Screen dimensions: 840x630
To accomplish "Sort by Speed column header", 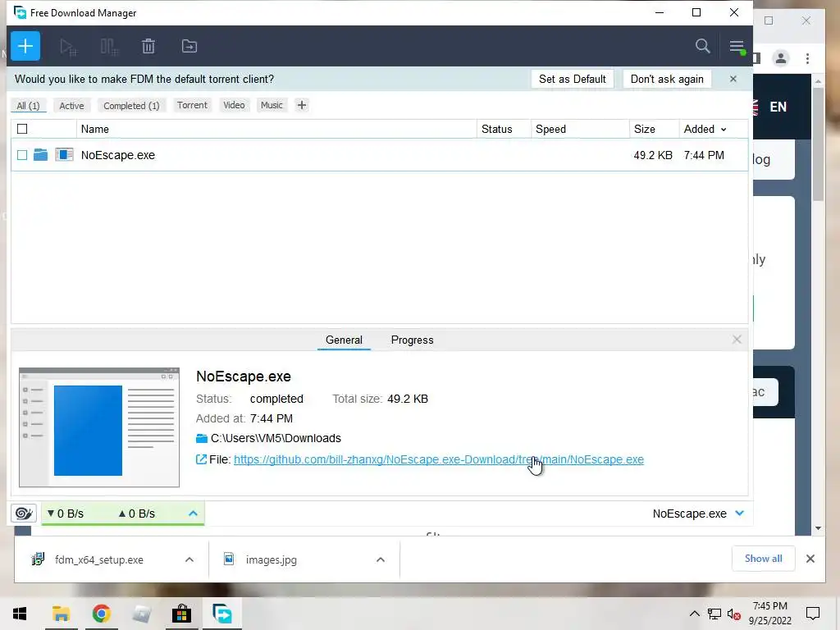I will [x=580, y=129].
